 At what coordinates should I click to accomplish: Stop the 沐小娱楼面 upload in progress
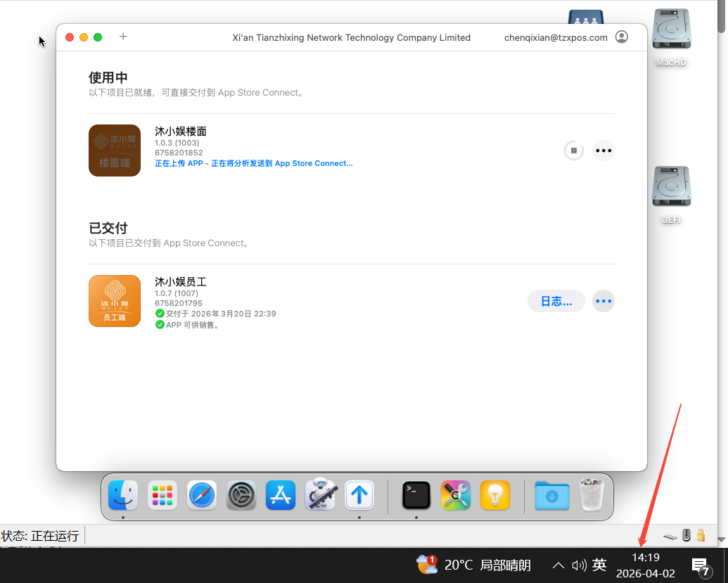point(574,150)
